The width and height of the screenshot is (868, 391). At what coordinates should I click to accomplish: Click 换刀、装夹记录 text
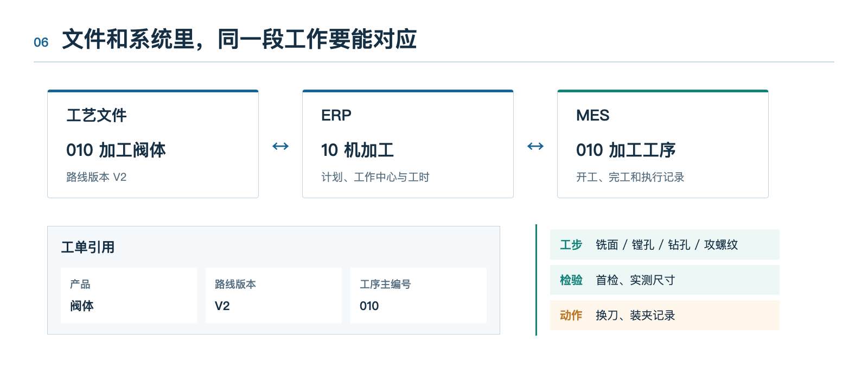coord(635,315)
